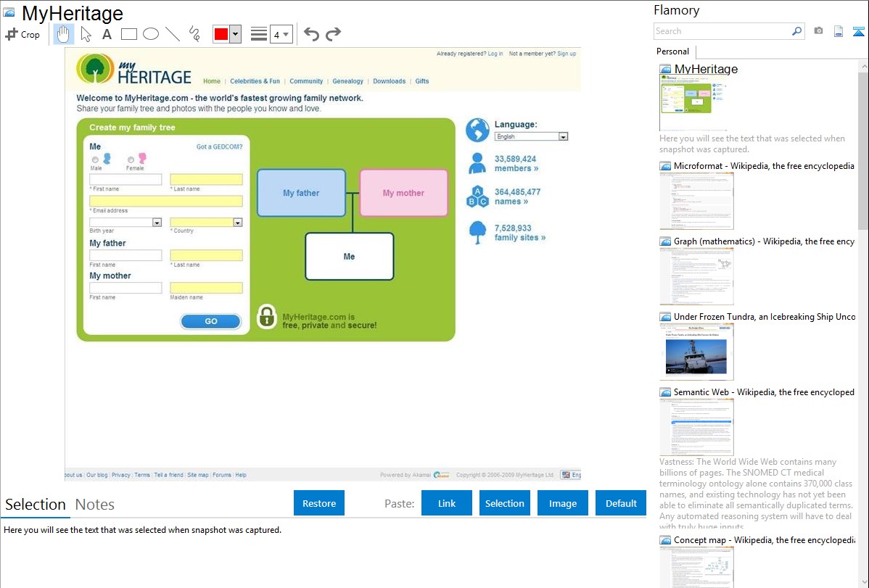The height and width of the screenshot is (588, 869).
Task: Open the line width 4 dropdown
Action: tap(281, 34)
